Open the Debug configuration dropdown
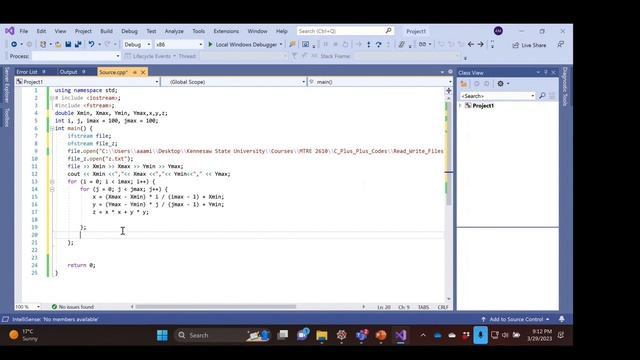 tap(137, 44)
